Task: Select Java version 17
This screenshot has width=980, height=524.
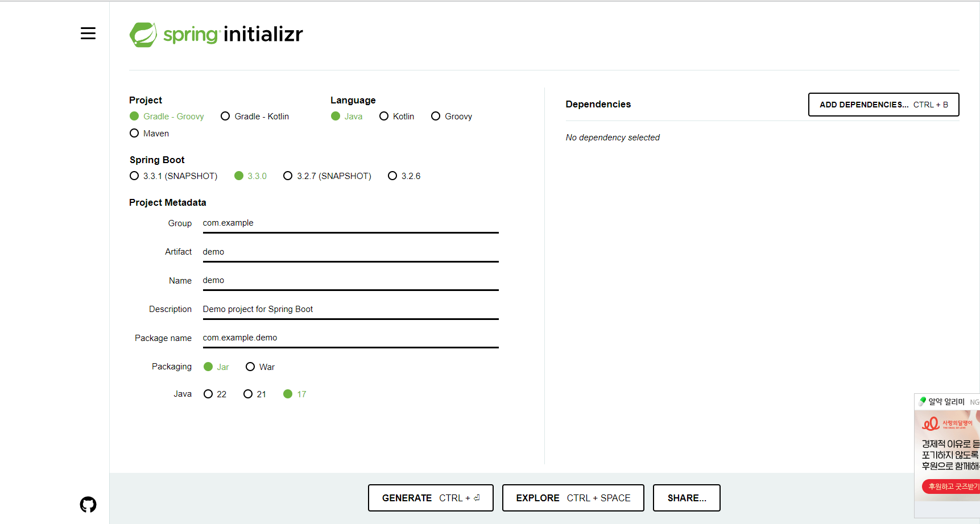Action: 295,394
